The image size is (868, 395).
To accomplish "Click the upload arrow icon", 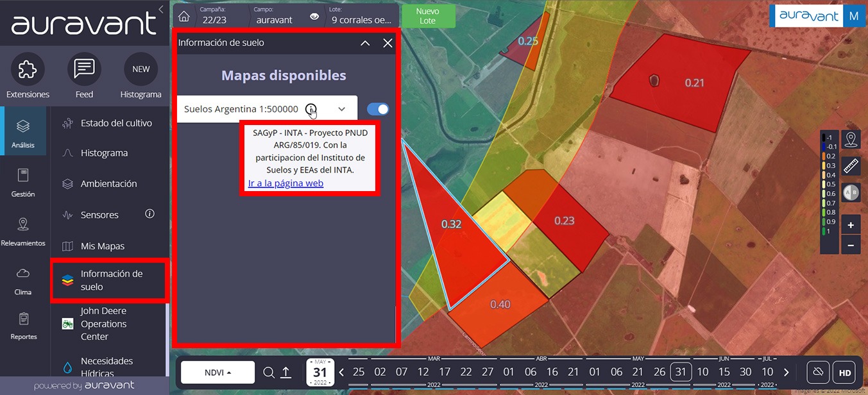I will click(x=286, y=373).
